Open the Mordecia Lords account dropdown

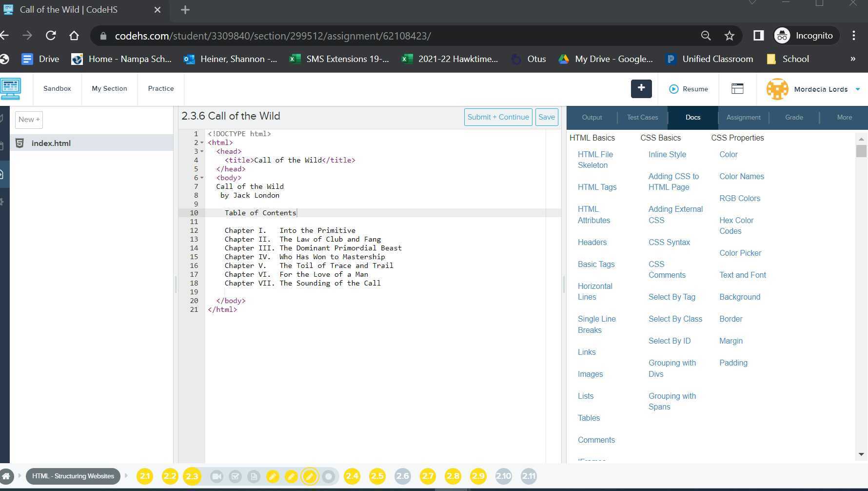point(813,89)
